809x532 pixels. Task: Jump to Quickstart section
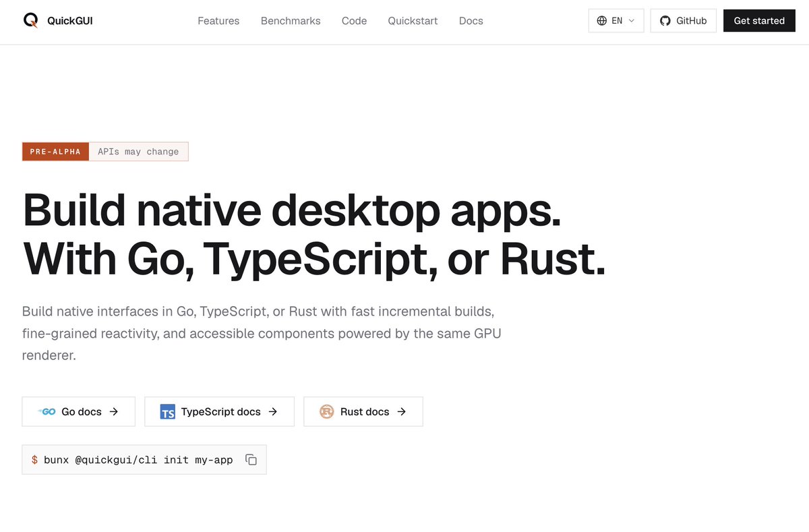[413, 21]
